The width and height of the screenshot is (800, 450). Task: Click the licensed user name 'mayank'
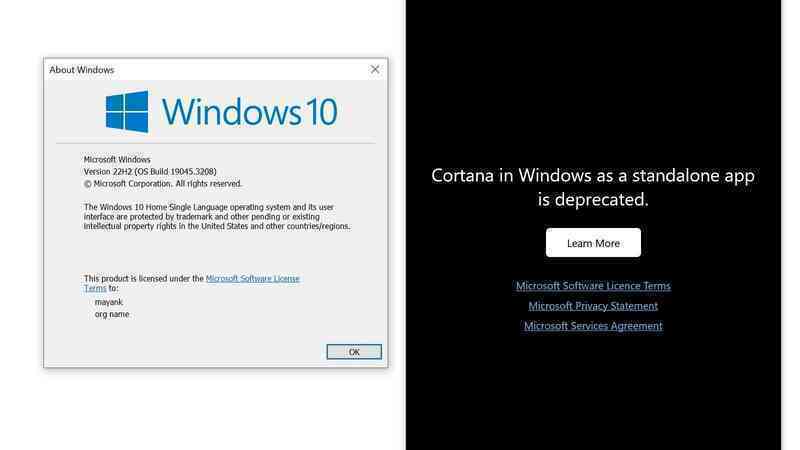point(109,302)
